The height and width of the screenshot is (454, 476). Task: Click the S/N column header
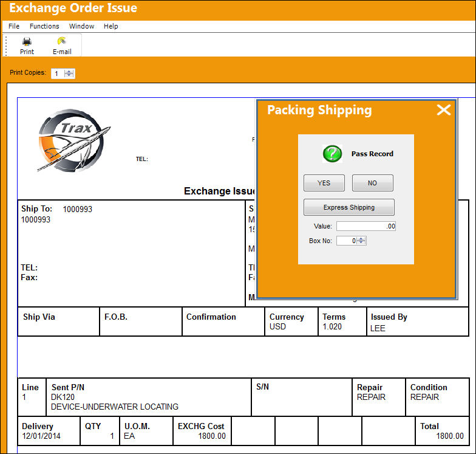click(262, 387)
